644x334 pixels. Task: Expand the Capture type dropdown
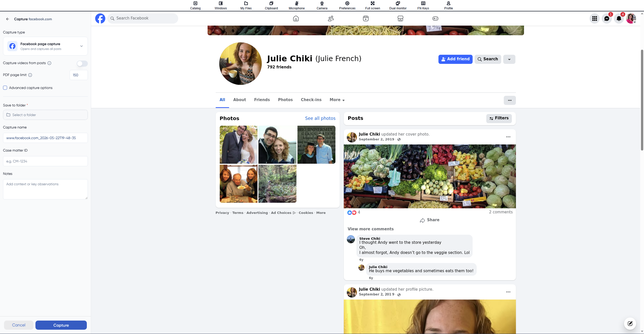(x=45, y=46)
